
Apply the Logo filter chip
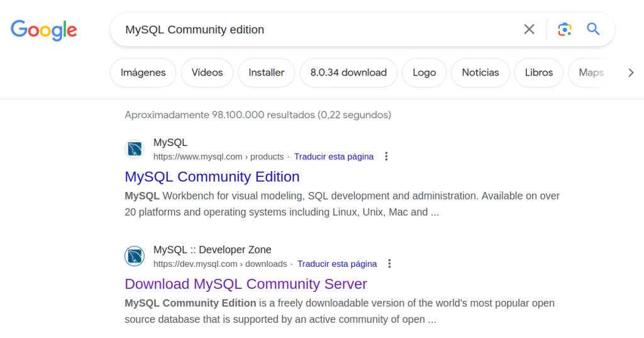click(x=424, y=72)
